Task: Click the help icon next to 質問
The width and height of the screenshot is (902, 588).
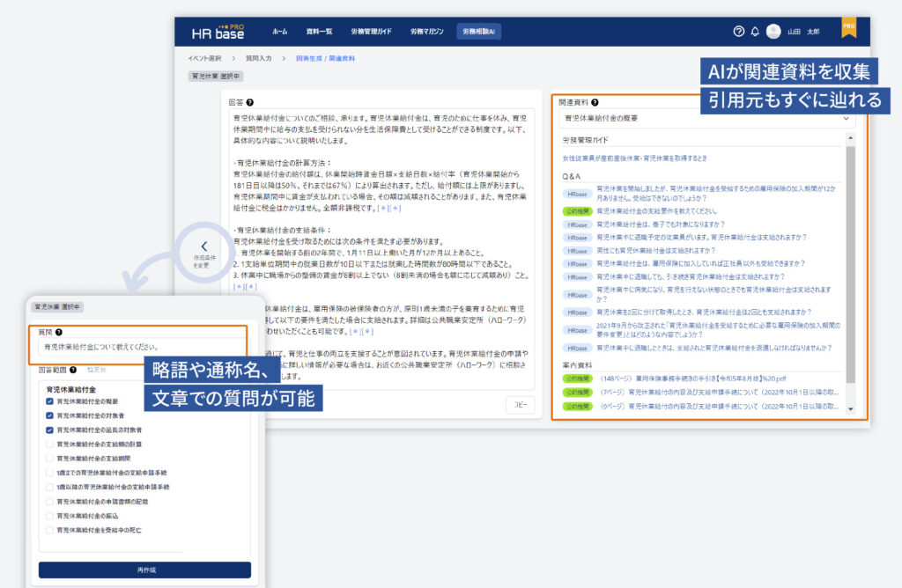Action: (x=59, y=333)
